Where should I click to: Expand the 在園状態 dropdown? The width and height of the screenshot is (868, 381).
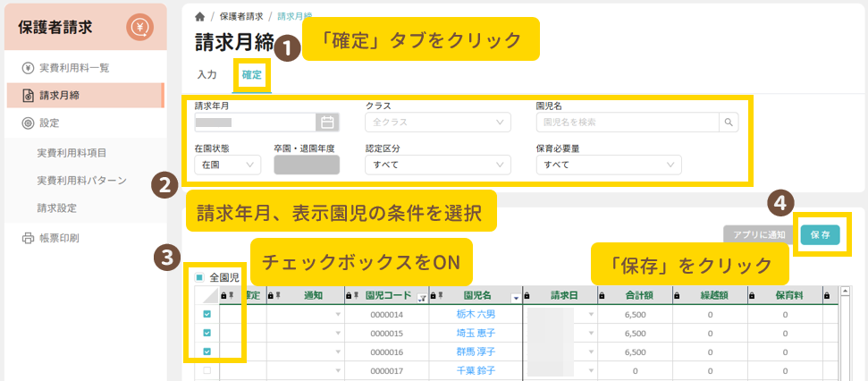227,165
